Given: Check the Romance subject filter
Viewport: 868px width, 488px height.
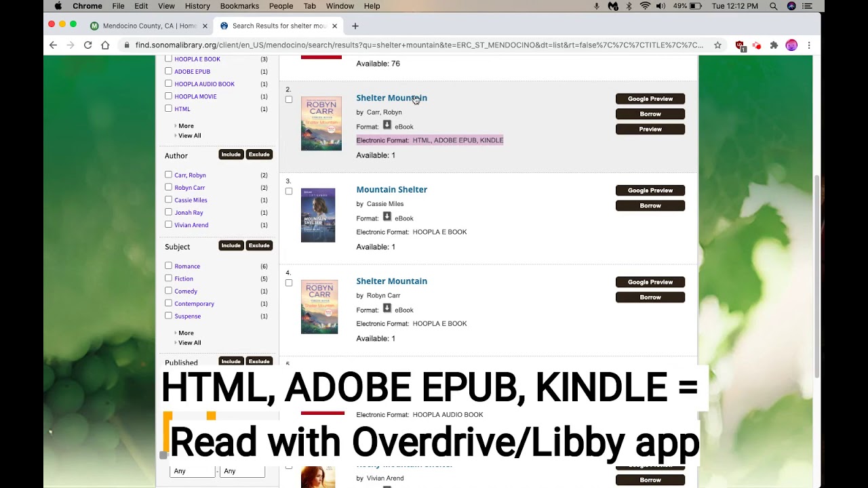Looking at the screenshot, I should pyautogui.click(x=168, y=266).
